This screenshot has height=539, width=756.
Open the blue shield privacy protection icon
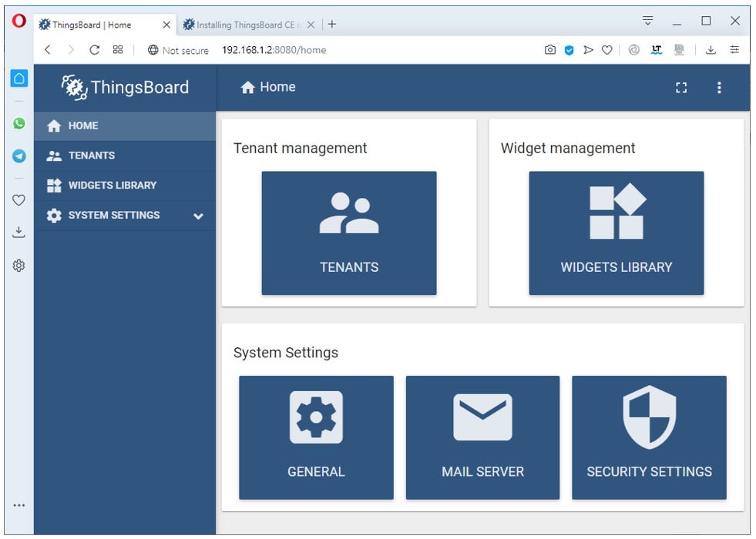pos(569,50)
